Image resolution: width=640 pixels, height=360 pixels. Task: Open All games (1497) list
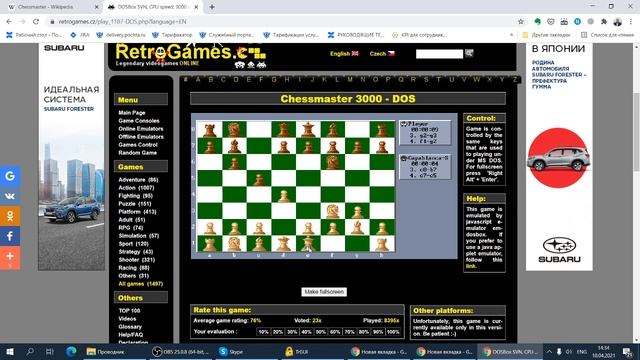pyautogui.click(x=141, y=284)
